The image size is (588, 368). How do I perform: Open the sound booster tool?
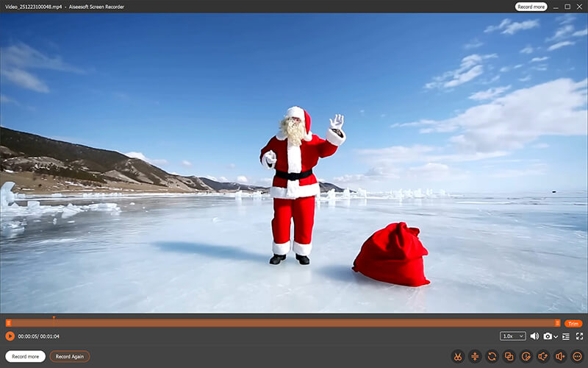559,356
